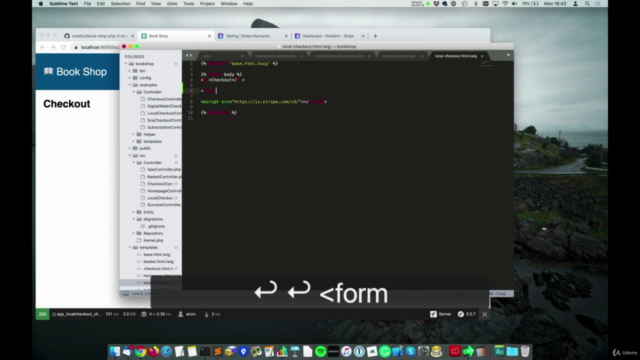Collapse the Migrations folder

[133, 219]
